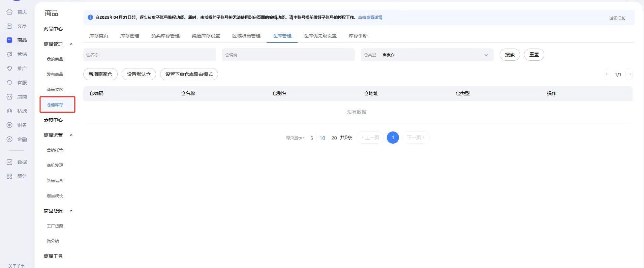The height and width of the screenshot is (268, 644).
Task: Open the 仓库优先级设置 tab
Action: pos(320,36)
